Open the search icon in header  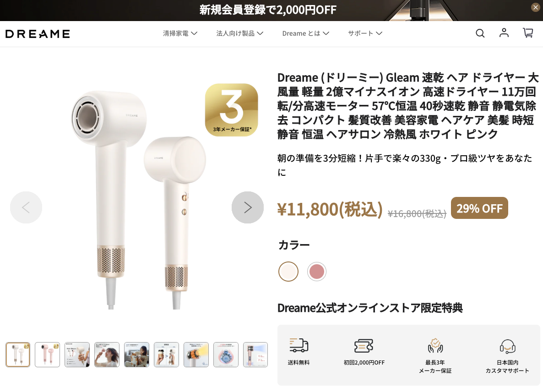point(480,33)
